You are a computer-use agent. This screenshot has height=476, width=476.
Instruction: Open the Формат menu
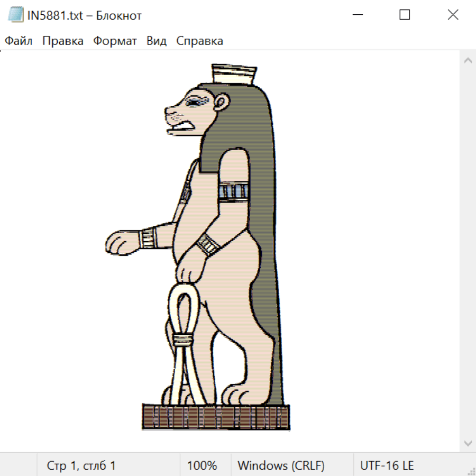pyautogui.click(x=115, y=41)
